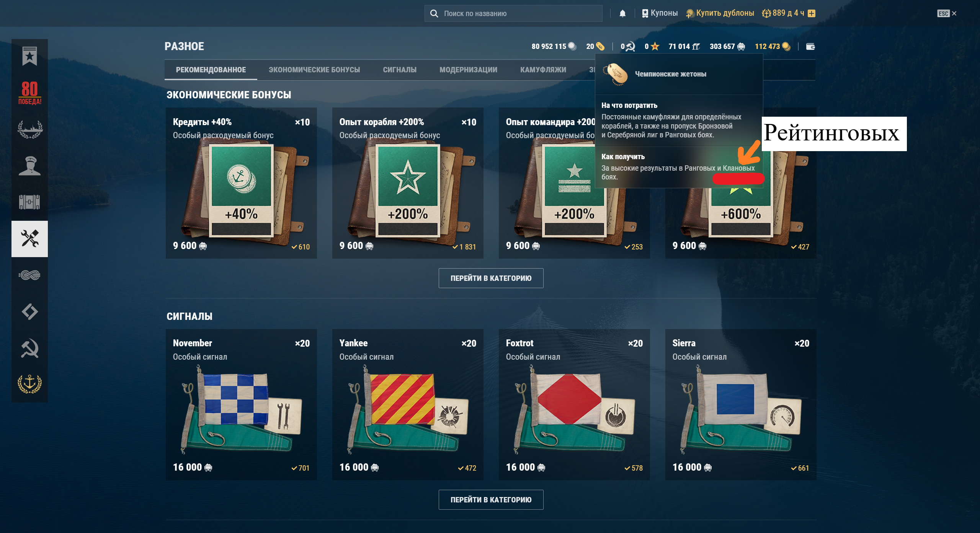The height and width of the screenshot is (533, 980).
Task: Open the wallet icon in currency bar
Action: [810, 46]
